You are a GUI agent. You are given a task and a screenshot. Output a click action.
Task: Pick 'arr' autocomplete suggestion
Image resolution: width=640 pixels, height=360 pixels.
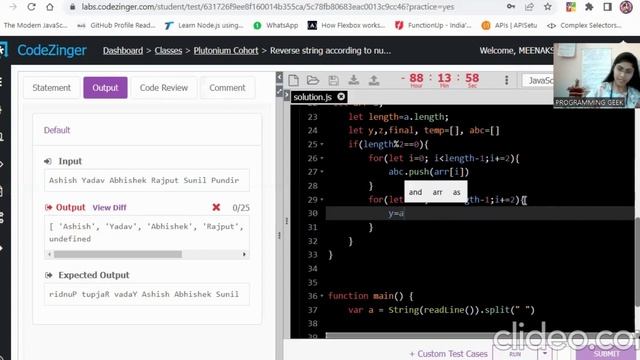(437, 192)
